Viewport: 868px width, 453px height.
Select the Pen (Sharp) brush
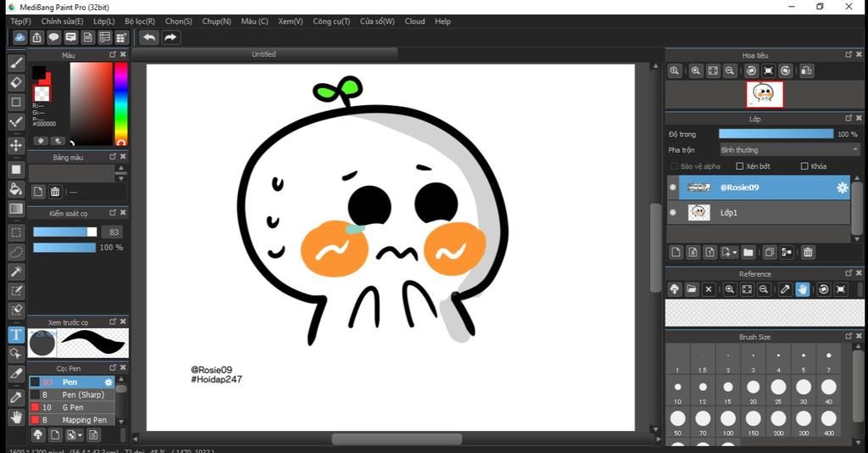click(x=72, y=394)
